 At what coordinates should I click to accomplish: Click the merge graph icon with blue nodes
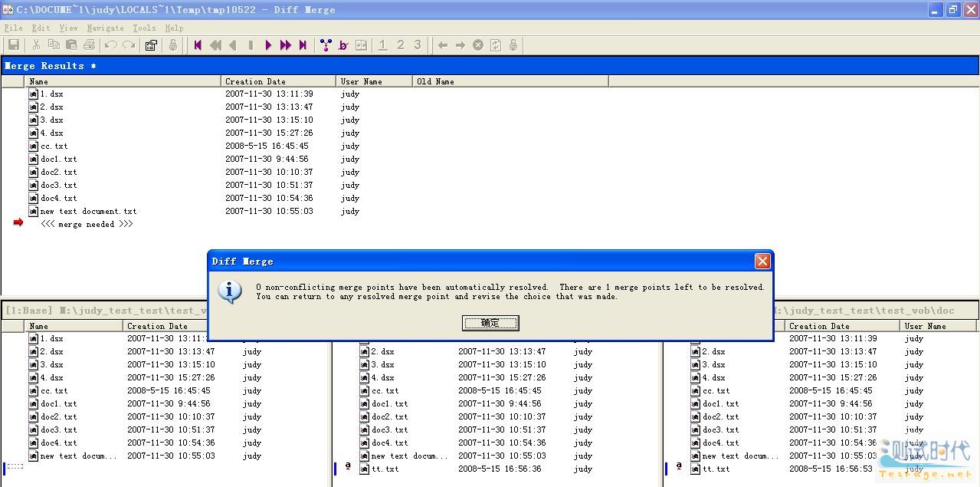[326, 45]
